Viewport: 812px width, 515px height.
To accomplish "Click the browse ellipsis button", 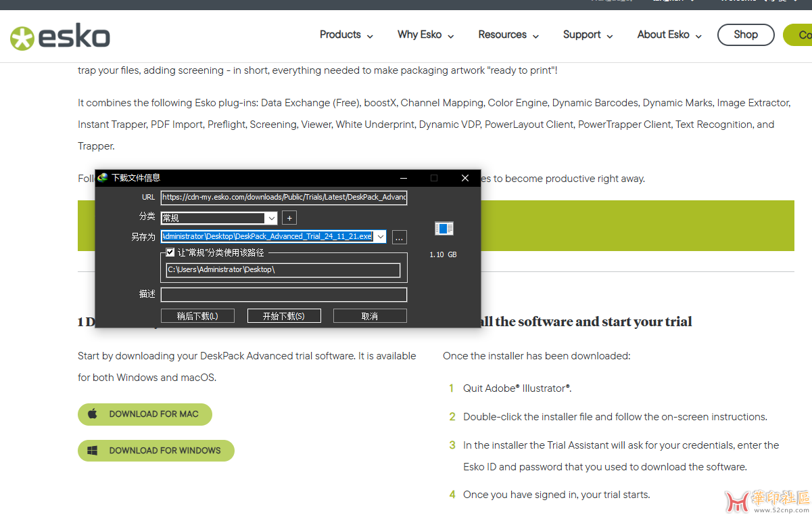I will click(x=399, y=237).
